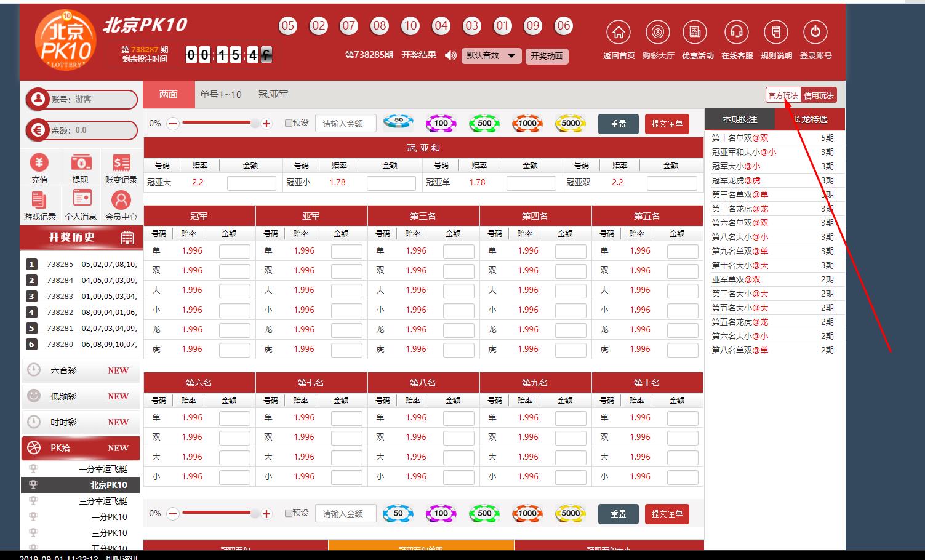Viewport: 925px width, 560px height.
Task: Select the top 5000 betting chip
Action: 571,123
